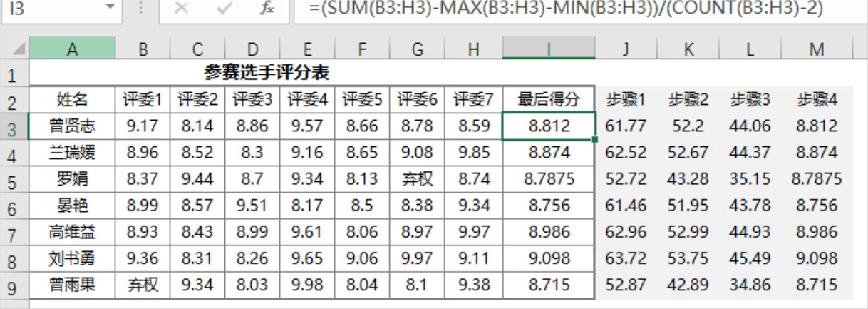Select column L header
Screen dimensions: 868x309
point(750,49)
